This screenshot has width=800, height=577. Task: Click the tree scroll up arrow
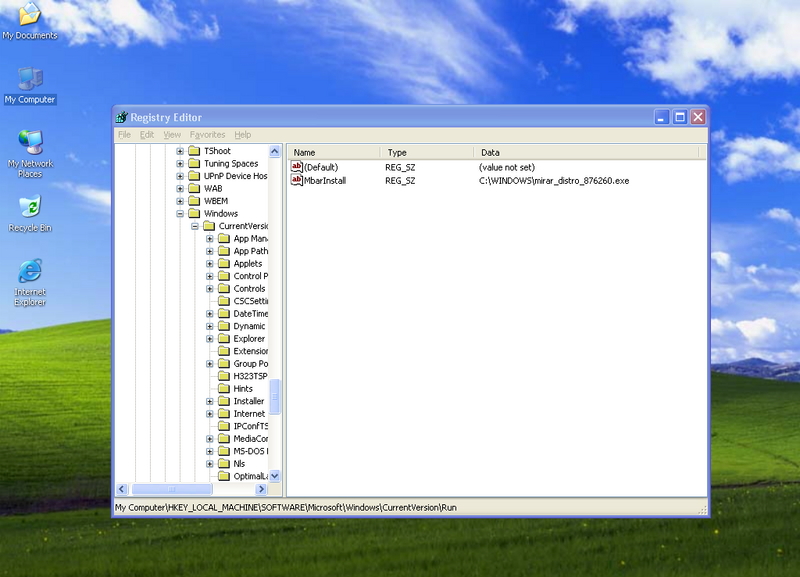(x=274, y=151)
